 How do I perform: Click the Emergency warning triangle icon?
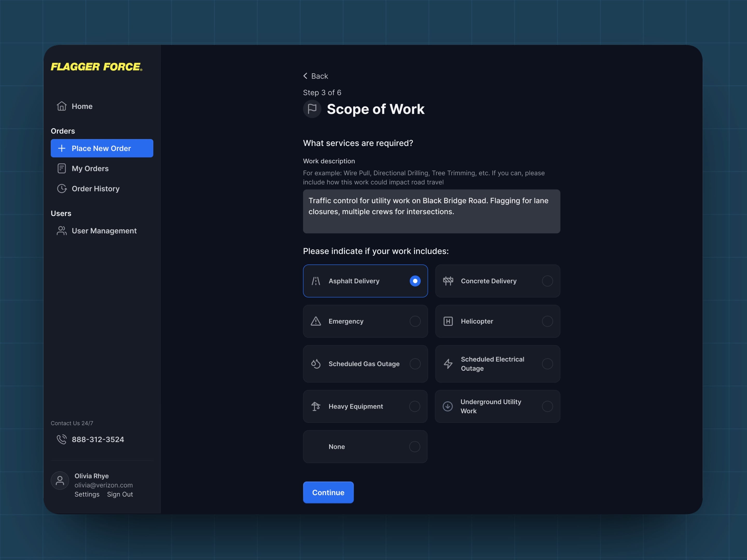(x=316, y=321)
